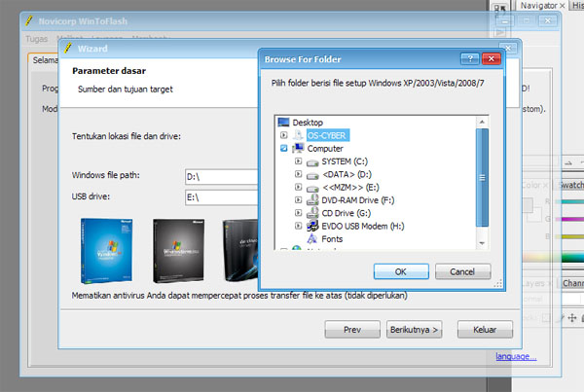
Task: Click the folder tree scrollbar thumb
Action: [482, 178]
